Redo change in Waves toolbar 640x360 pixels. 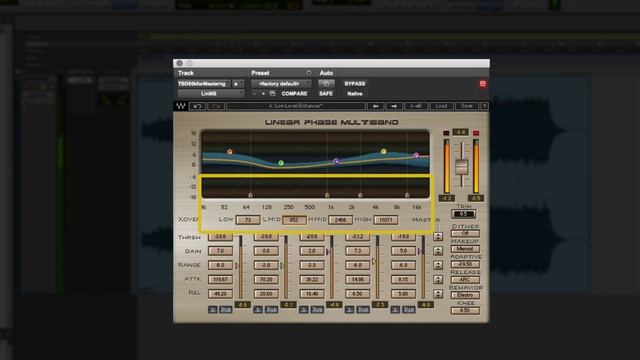(216, 106)
